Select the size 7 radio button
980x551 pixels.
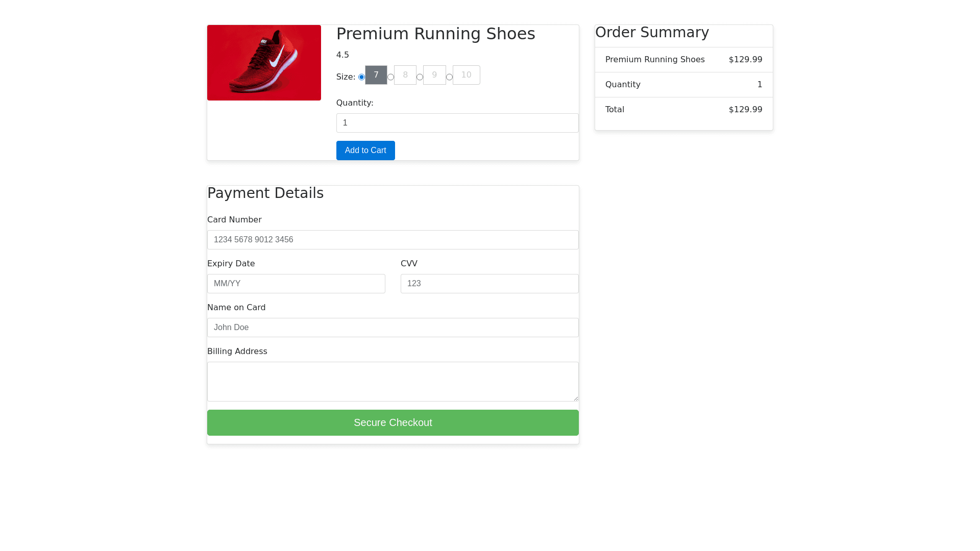pyautogui.click(x=361, y=77)
